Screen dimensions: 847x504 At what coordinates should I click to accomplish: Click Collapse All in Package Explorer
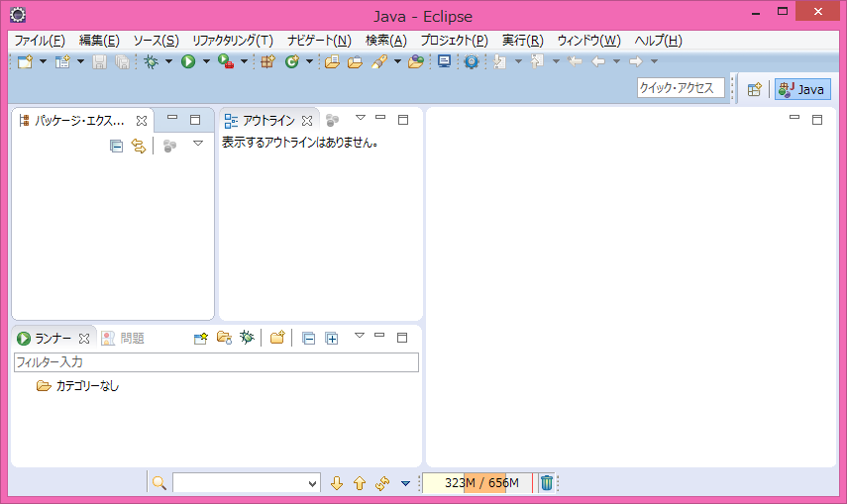tap(116, 146)
